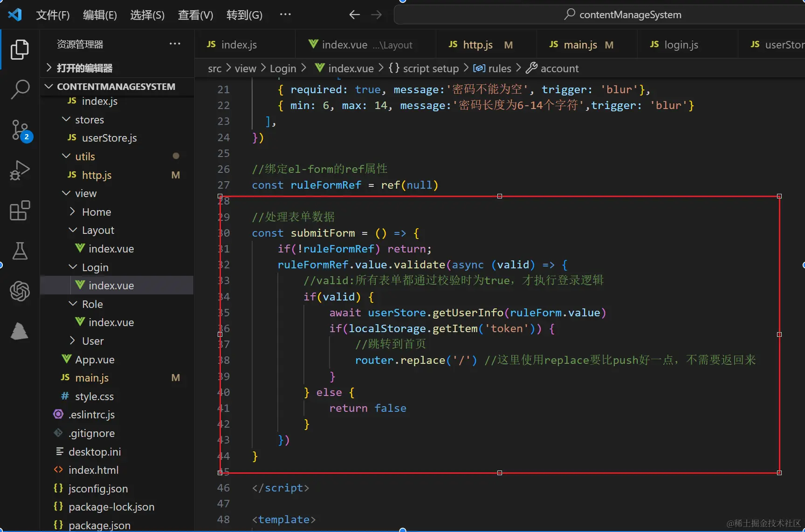Expand the User folder
The width and height of the screenshot is (805, 532).
[x=117, y=341]
